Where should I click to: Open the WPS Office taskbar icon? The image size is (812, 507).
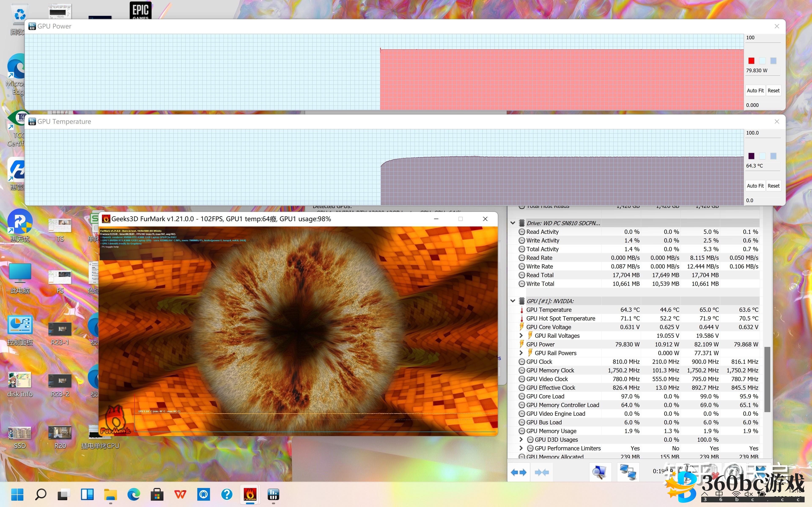(x=180, y=494)
